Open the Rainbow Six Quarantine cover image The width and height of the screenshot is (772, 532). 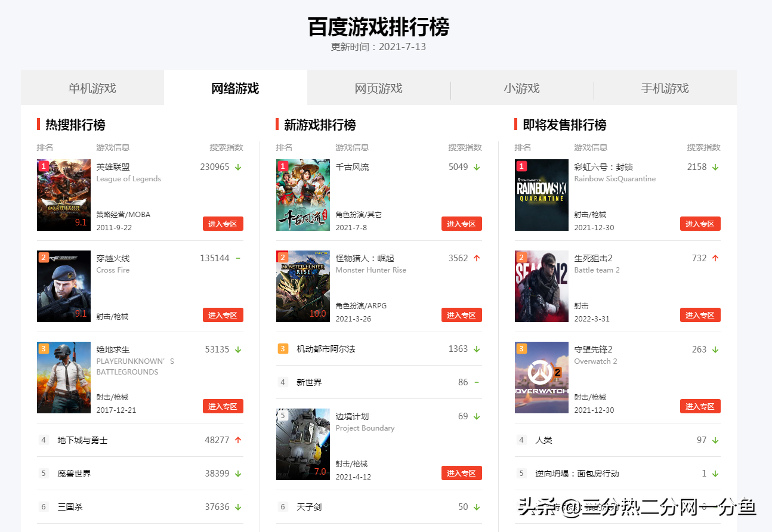(x=542, y=195)
